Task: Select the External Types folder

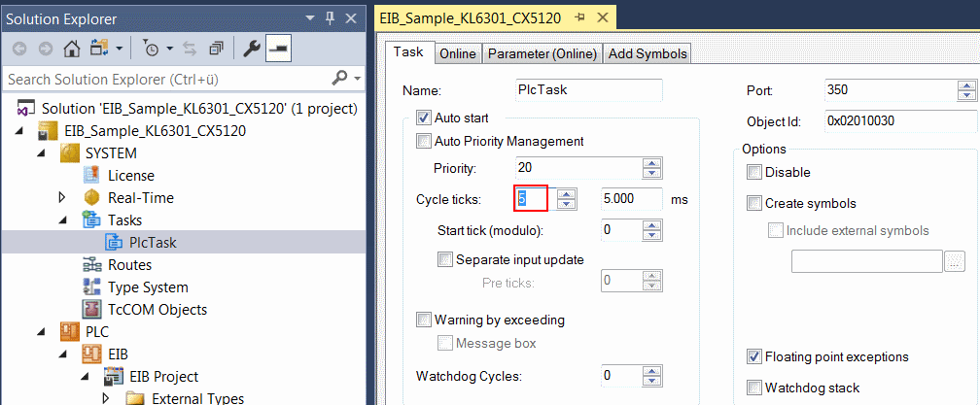Action: [x=197, y=398]
